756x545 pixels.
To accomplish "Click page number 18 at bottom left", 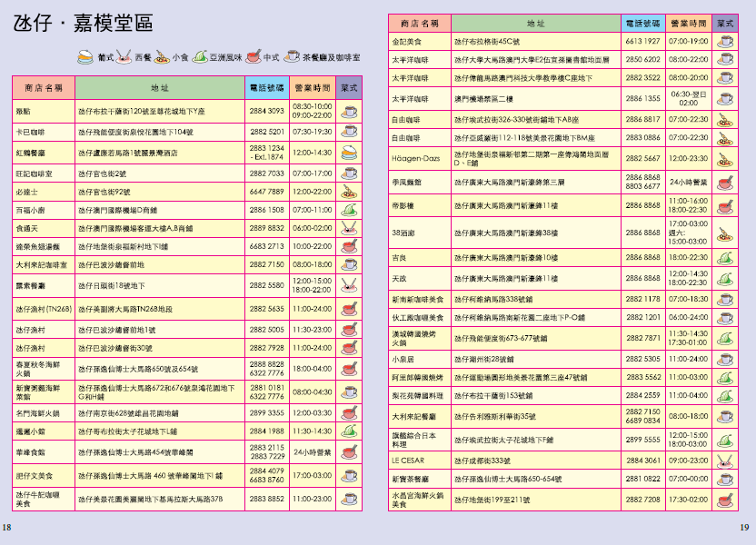I will tap(7, 528).
